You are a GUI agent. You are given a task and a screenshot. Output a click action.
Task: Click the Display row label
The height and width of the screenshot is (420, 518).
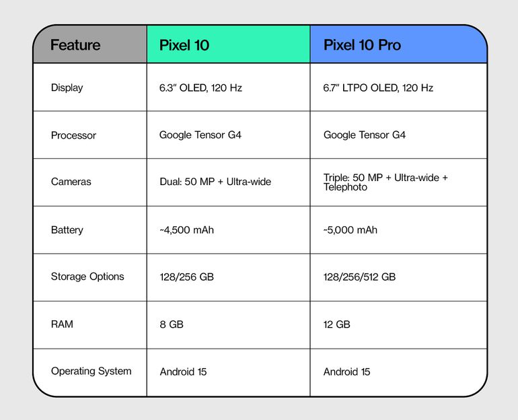[67, 87]
